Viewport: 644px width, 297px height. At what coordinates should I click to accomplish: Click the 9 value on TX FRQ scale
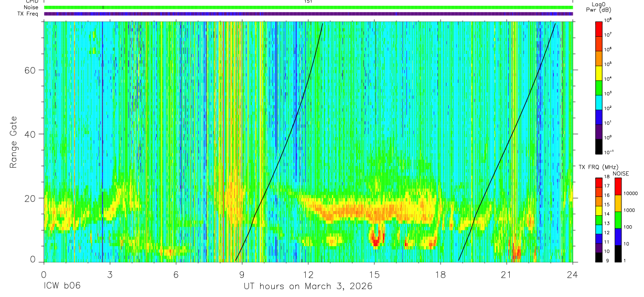606,260
